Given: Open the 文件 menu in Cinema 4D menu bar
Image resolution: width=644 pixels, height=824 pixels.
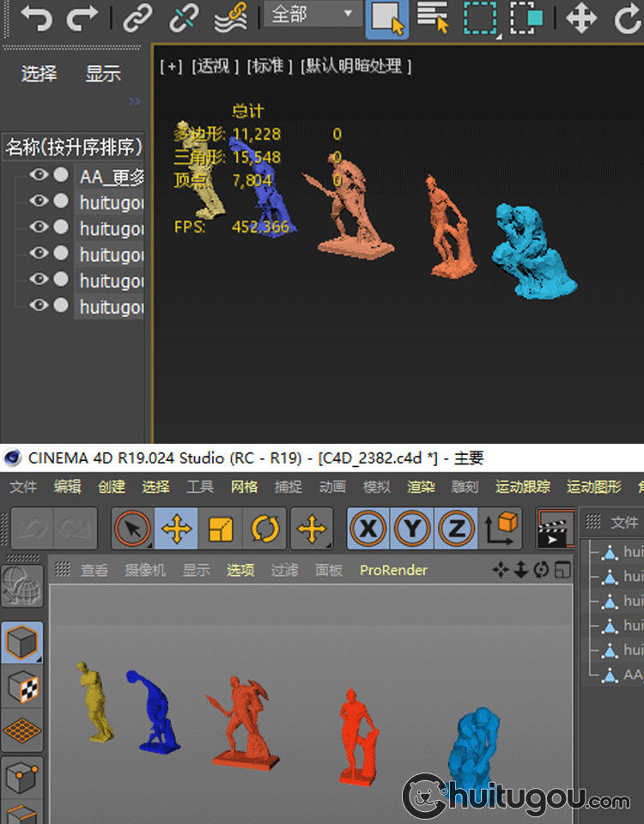Looking at the screenshot, I should (23, 487).
